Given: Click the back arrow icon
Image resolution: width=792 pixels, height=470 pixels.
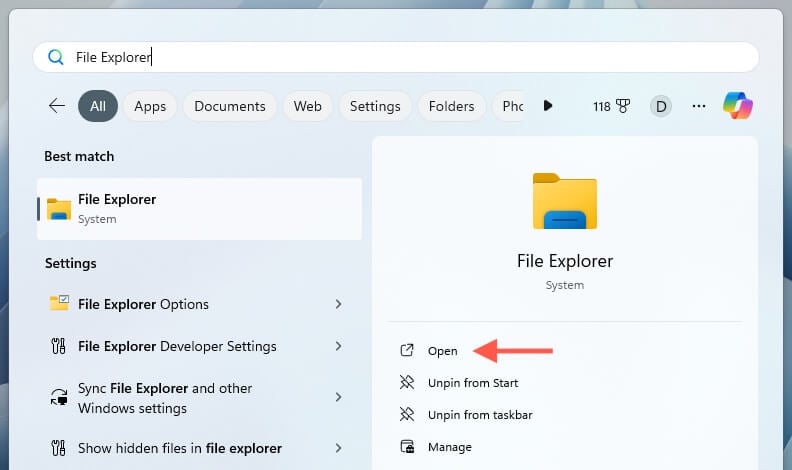Looking at the screenshot, I should (57, 106).
